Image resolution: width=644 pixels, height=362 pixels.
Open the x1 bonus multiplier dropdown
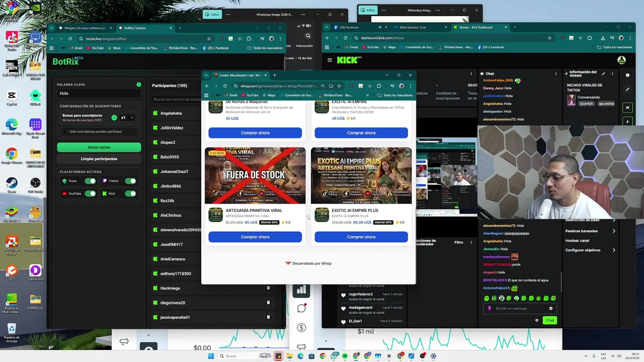tap(127, 118)
